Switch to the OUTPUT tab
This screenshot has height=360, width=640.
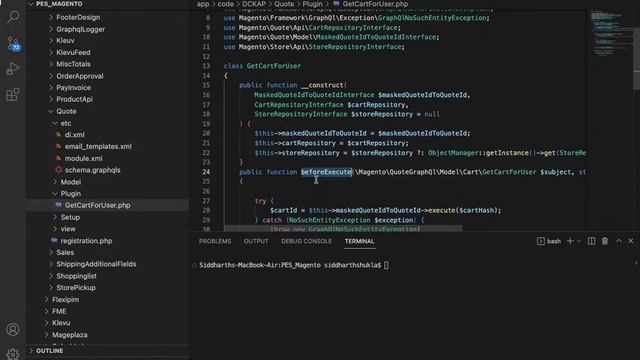pos(256,241)
